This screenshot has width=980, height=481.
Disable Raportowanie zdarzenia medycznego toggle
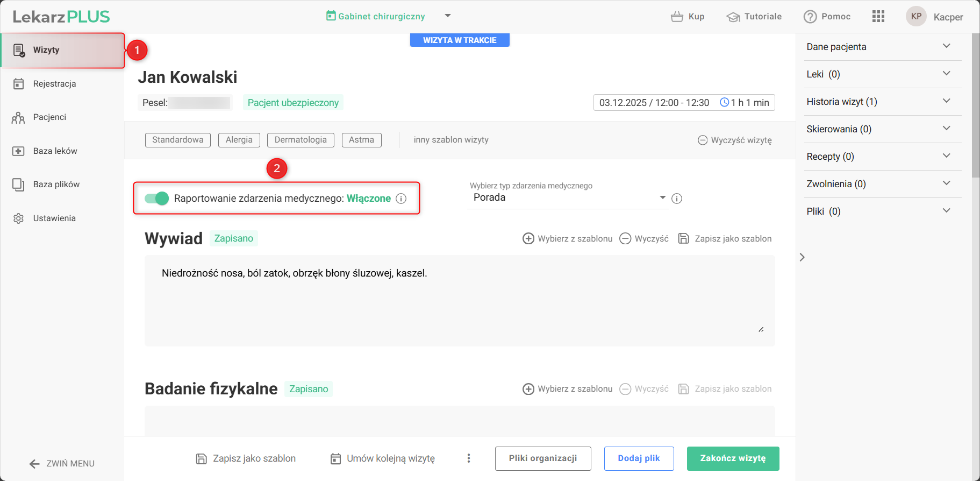(156, 199)
